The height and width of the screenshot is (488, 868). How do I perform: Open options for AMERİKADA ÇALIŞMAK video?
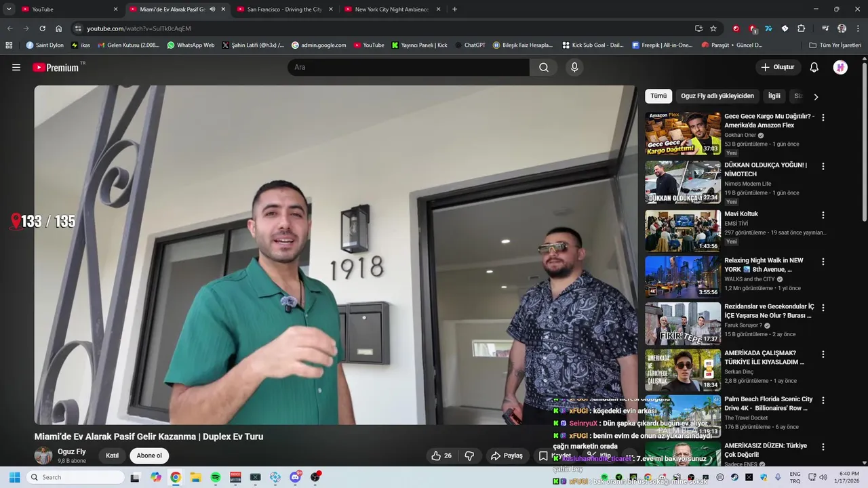[x=823, y=354]
